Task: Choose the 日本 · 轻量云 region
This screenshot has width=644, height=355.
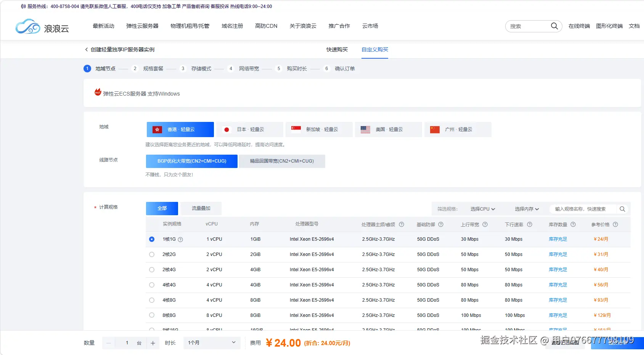Action: click(x=250, y=130)
